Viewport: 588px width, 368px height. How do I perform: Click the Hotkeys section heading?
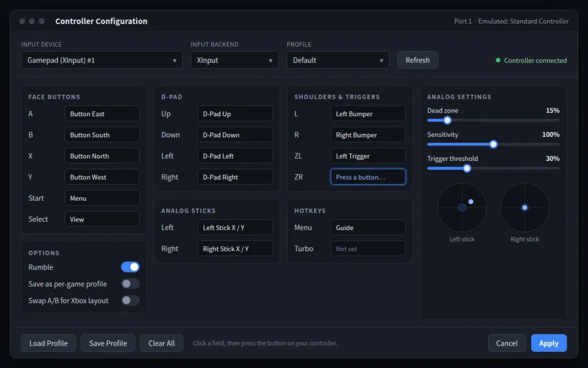310,210
